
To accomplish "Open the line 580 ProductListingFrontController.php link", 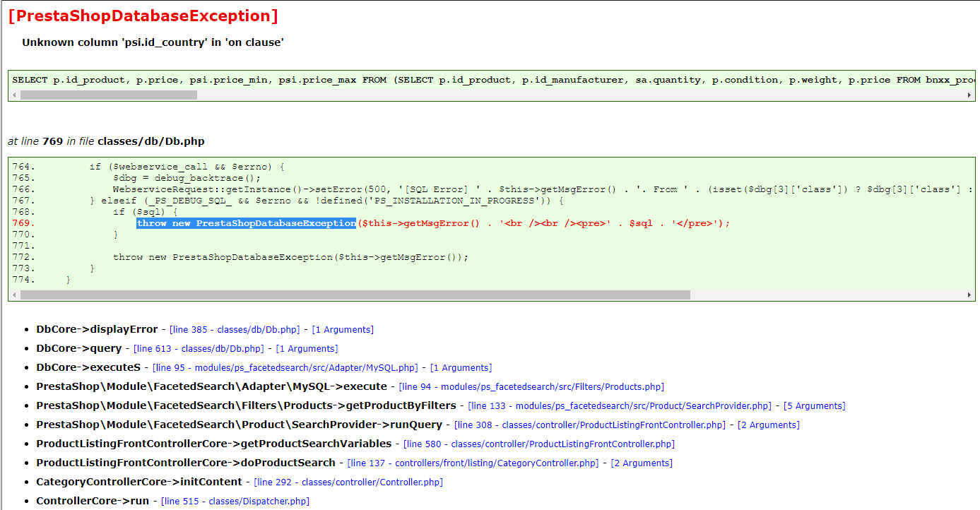I will tap(539, 444).
